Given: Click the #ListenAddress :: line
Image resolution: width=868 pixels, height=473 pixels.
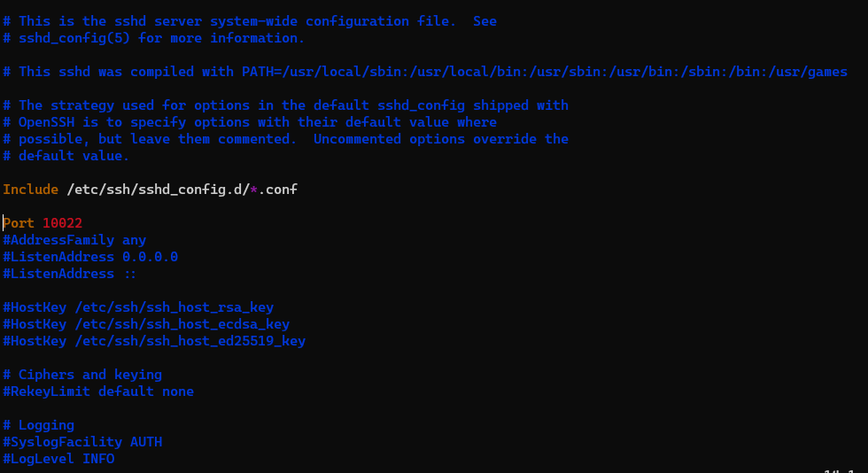Looking at the screenshot, I should click(x=70, y=274).
